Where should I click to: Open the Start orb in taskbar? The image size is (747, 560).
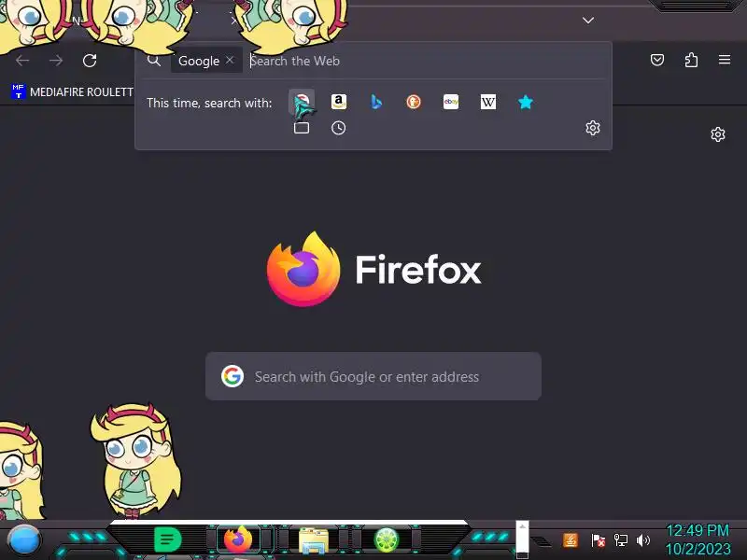24,540
